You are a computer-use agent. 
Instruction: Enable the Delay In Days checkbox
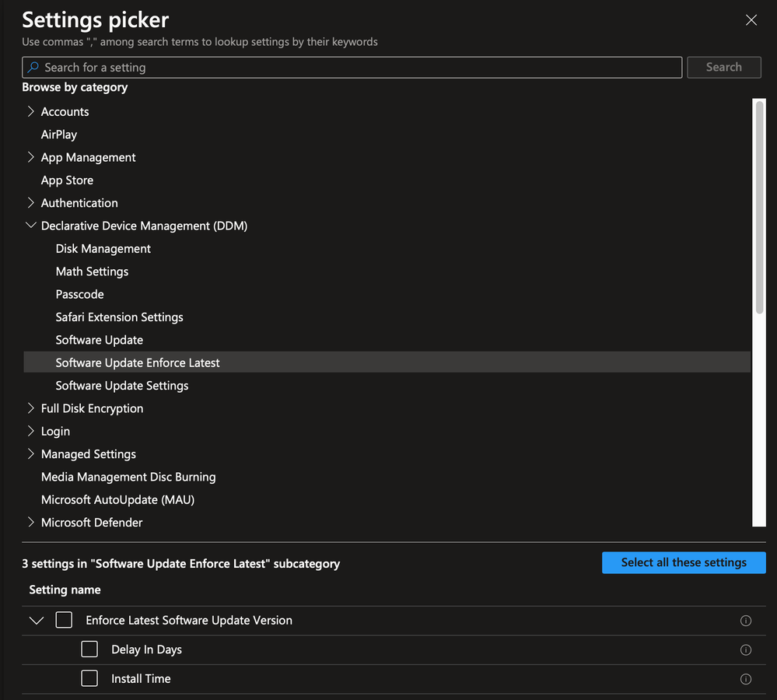point(89,649)
